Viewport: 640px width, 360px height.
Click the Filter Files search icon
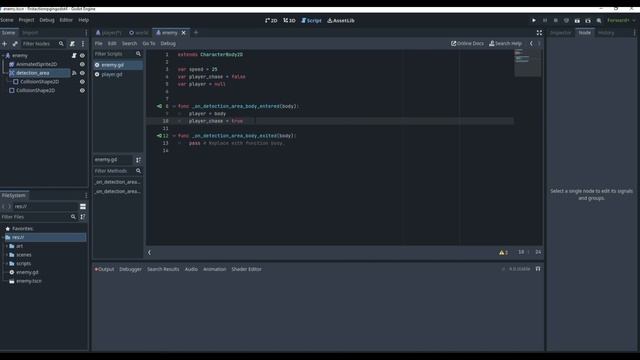click(73, 217)
